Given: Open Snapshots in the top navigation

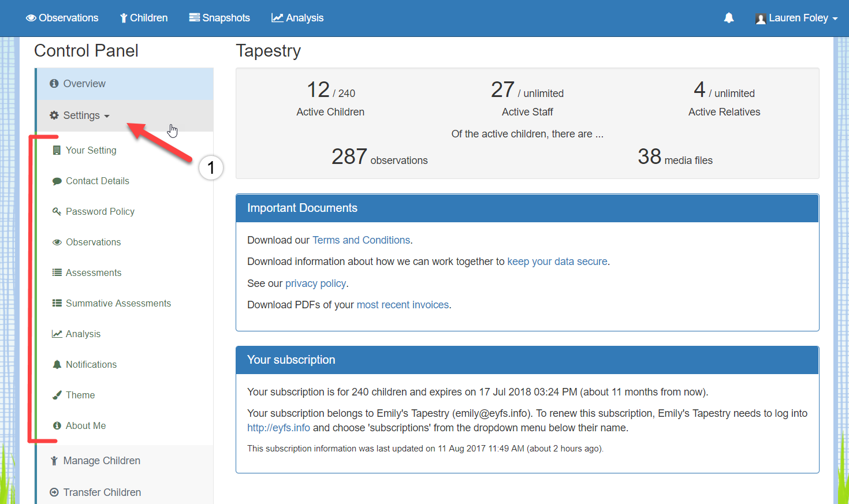Looking at the screenshot, I should coord(219,18).
